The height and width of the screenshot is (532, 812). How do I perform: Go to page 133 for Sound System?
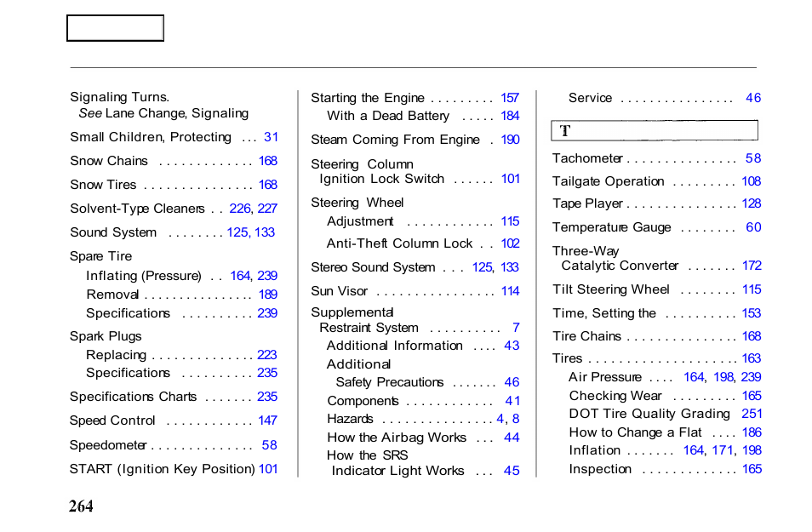(x=265, y=232)
